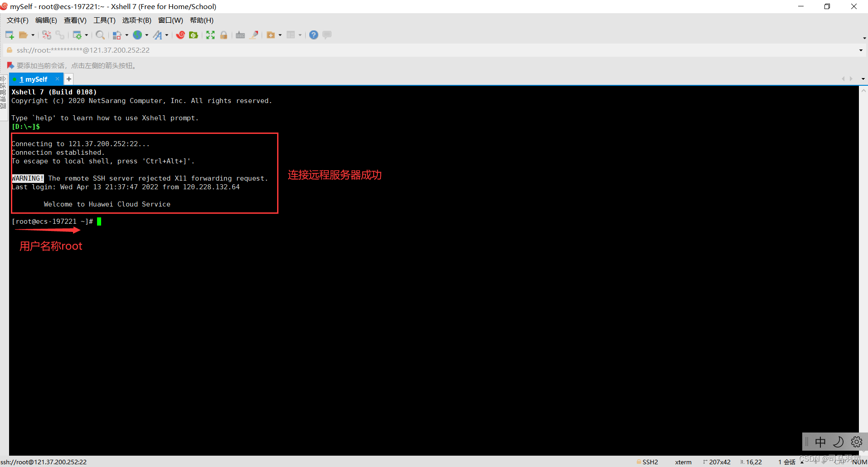
Task: Open the 工具(T) menu
Action: click(x=104, y=20)
